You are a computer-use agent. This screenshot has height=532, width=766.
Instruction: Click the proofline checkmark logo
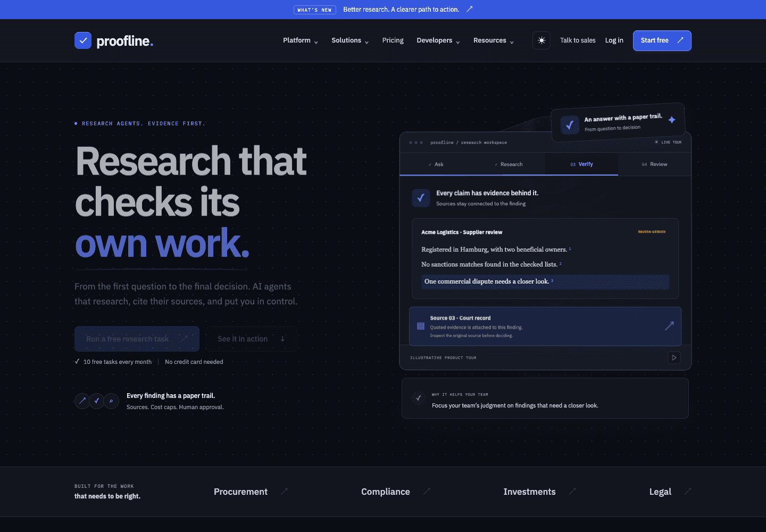83,40
